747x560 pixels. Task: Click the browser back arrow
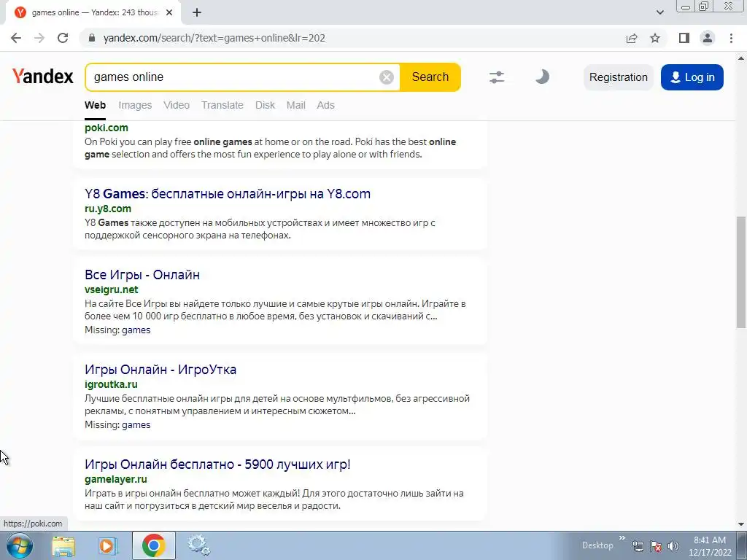16,38
